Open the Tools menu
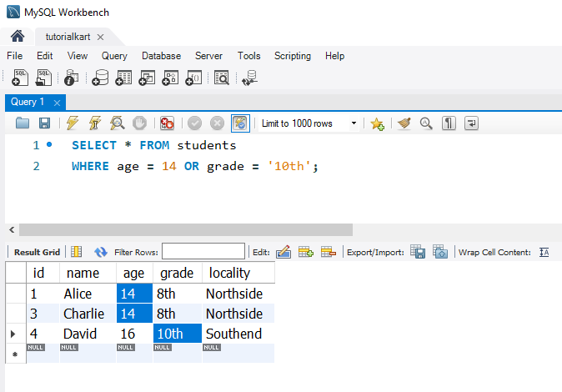This screenshot has height=392, width=562. [248, 56]
